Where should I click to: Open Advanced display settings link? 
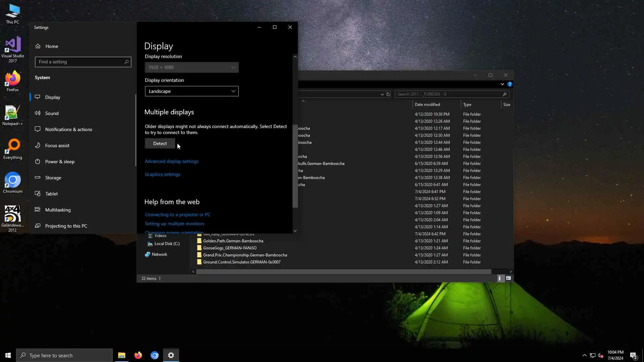pyautogui.click(x=171, y=161)
